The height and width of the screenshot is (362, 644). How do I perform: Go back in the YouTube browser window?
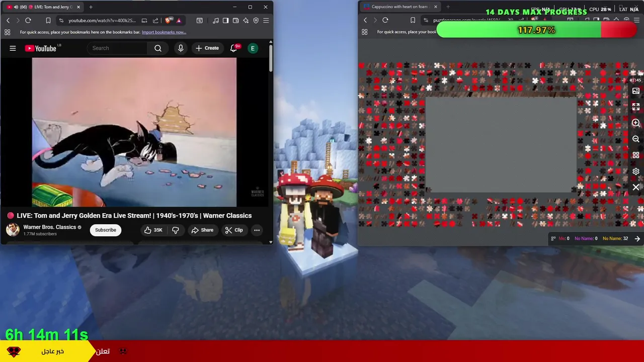8,21
